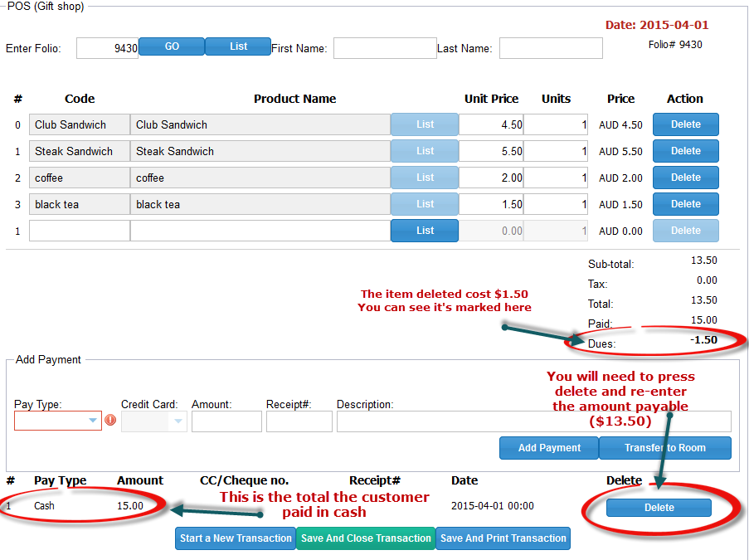The height and width of the screenshot is (560, 749).
Task: Click the Description text field
Action: (533, 421)
